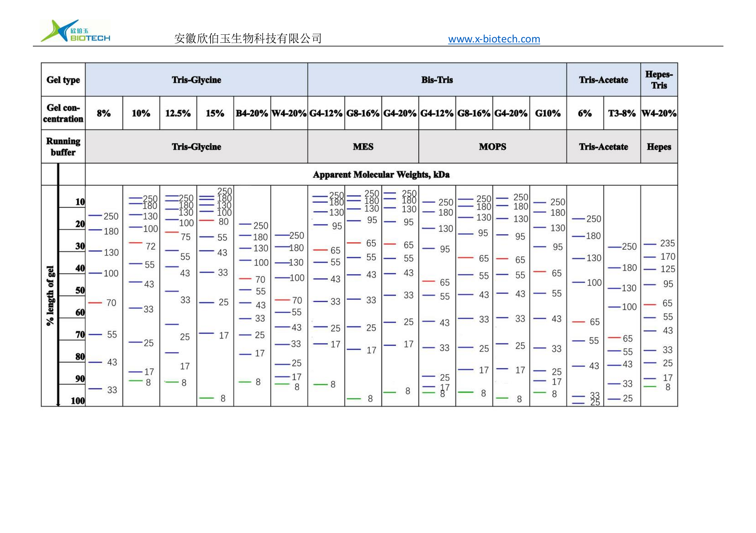Image resolution: width=756 pixels, height=533 pixels.
Task: Click the '% length of gel' axis label
Action: (50, 296)
